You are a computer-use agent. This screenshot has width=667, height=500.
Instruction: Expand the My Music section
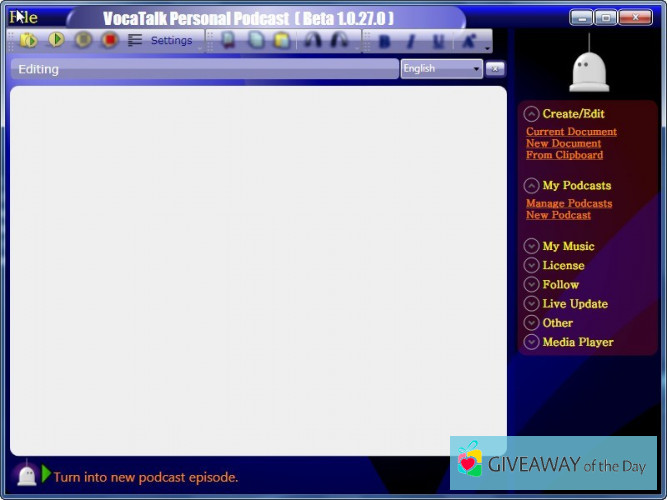[532, 246]
